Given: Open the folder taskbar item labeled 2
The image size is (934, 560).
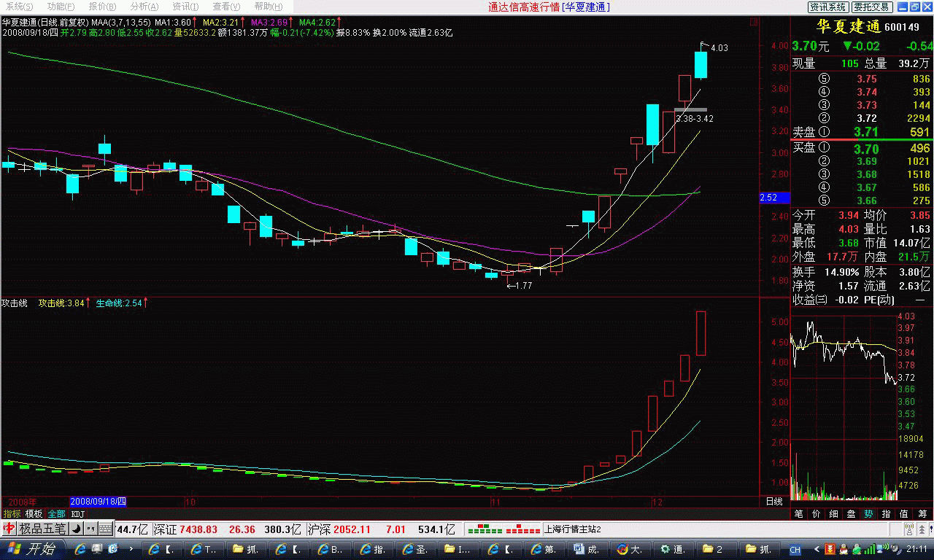Looking at the screenshot, I should pyautogui.click(x=717, y=550).
